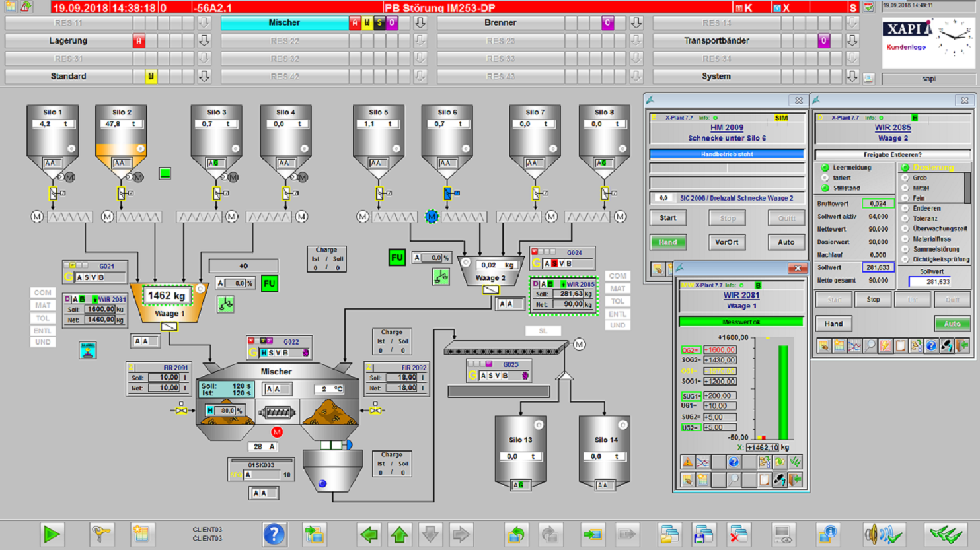The image size is (980, 550).
Task: Switch to the System area
Action: (x=716, y=77)
